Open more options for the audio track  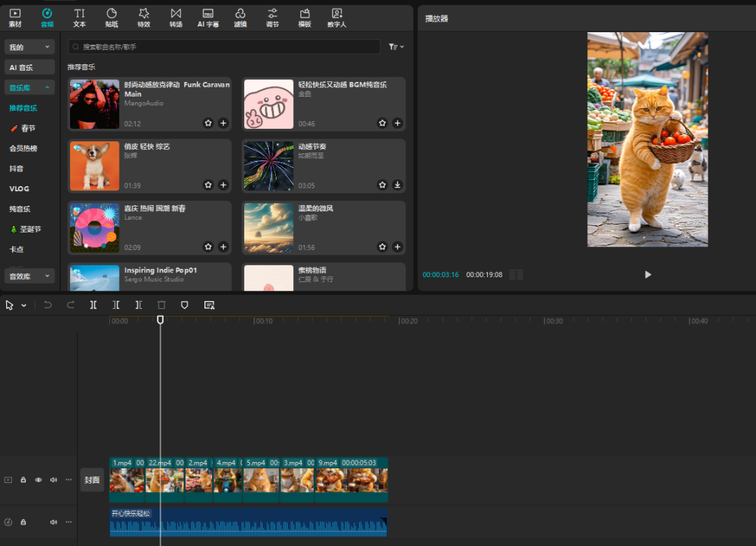pos(69,522)
